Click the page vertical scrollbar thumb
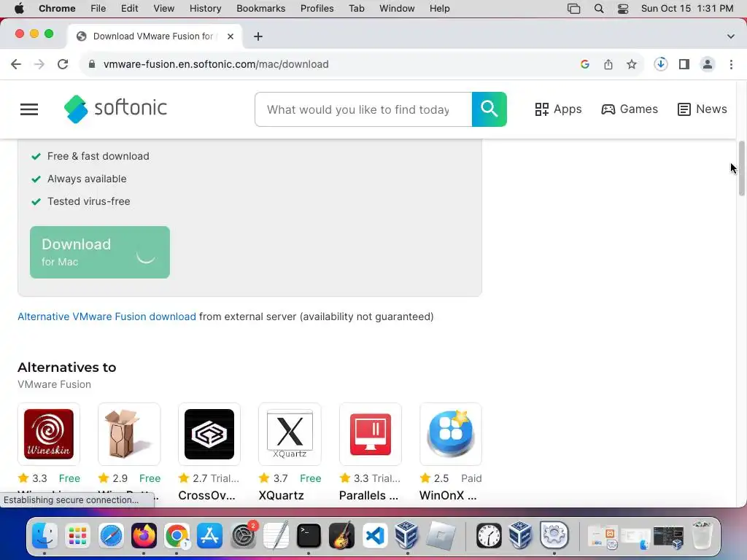This screenshot has width=747, height=560. pos(741,168)
